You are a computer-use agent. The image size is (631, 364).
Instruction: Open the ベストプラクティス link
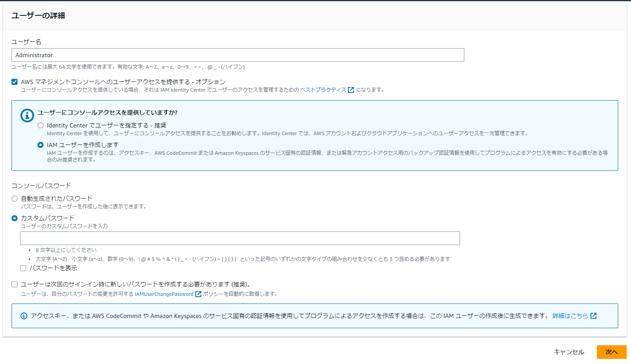[323, 90]
